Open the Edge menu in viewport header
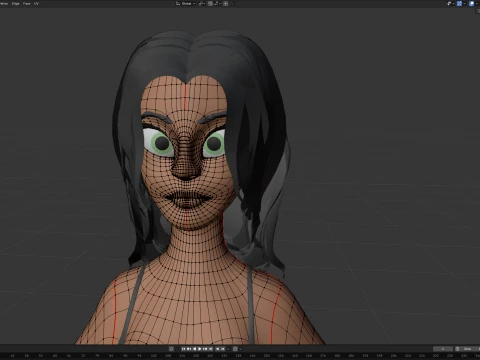Viewport: 480px width, 360px height. coord(16,4)
